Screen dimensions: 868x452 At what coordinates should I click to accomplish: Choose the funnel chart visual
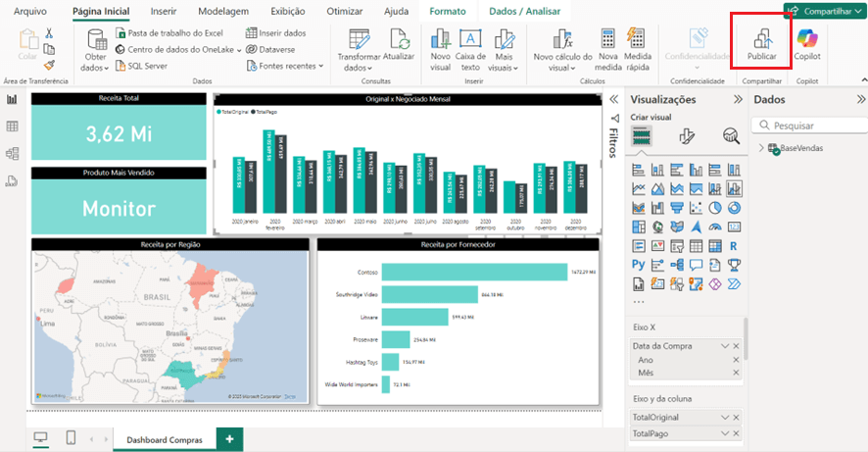676,208
